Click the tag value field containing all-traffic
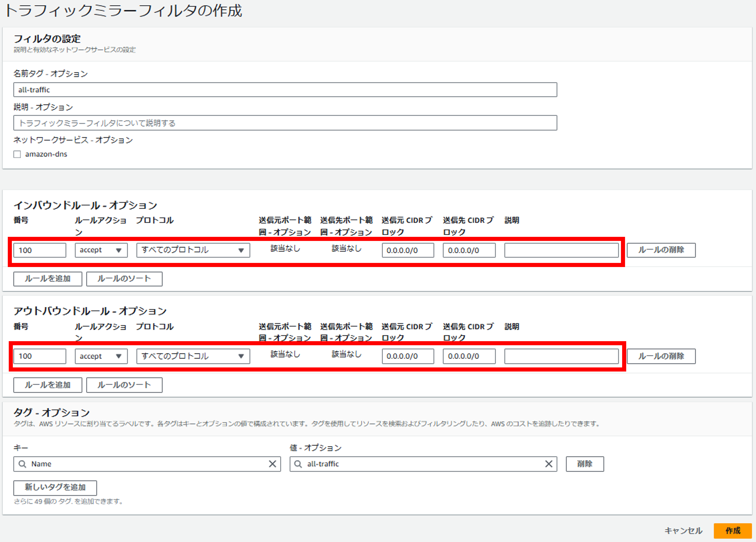This screenshot has width=756, height=542. [x=423, y=464]
